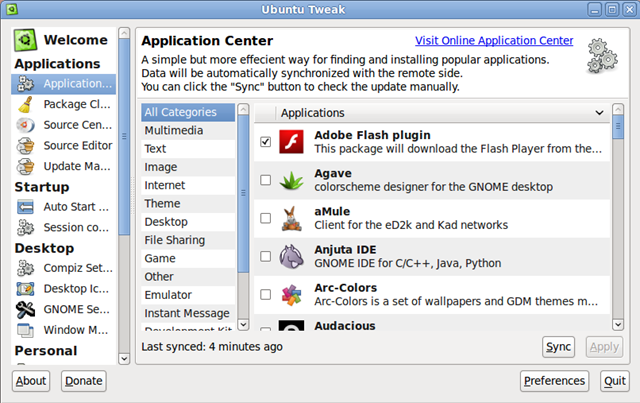Click the Adobe Flash plugin icon
The width and height of the screenshot is (640, 403).
coord(291,142)
